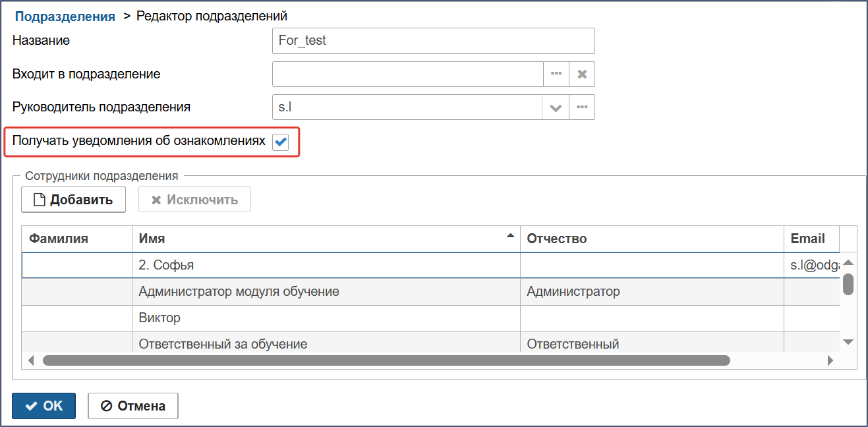Click the horizontal scrollbar right arrow
This screenshot has width=868, height=427.
830,360
